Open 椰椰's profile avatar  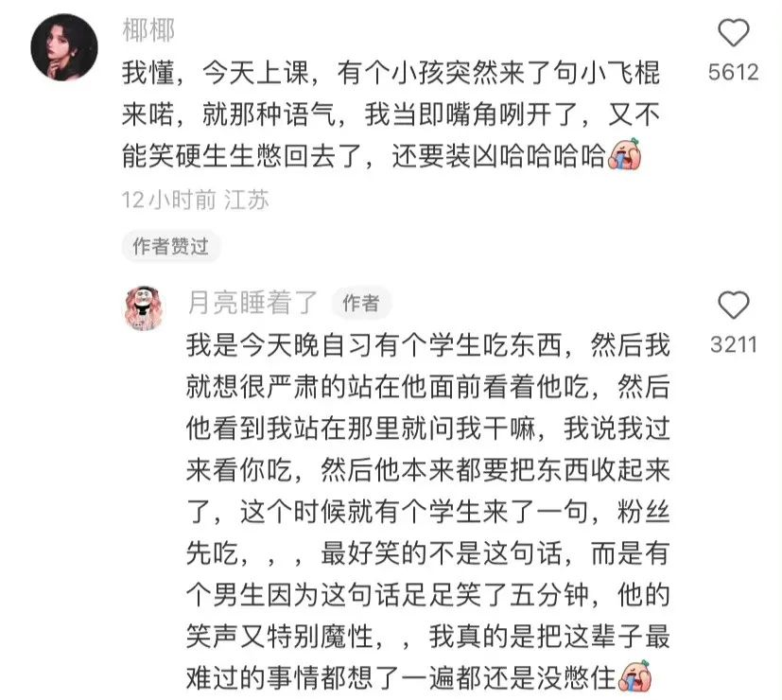[64, 47]
